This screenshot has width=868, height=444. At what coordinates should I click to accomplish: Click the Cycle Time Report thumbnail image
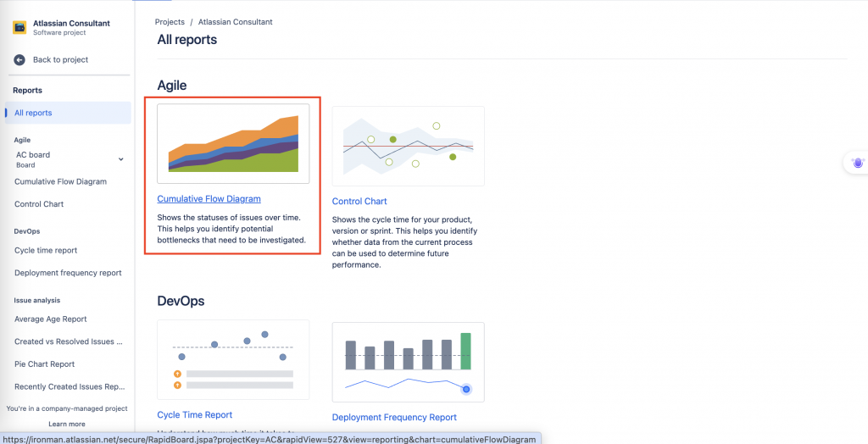tap(233, 360)
